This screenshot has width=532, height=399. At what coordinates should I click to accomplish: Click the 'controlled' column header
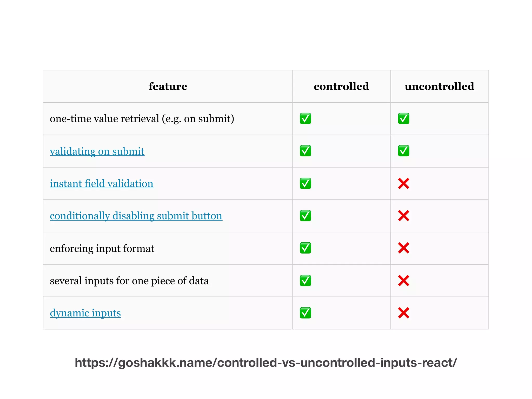click(341, 86)
